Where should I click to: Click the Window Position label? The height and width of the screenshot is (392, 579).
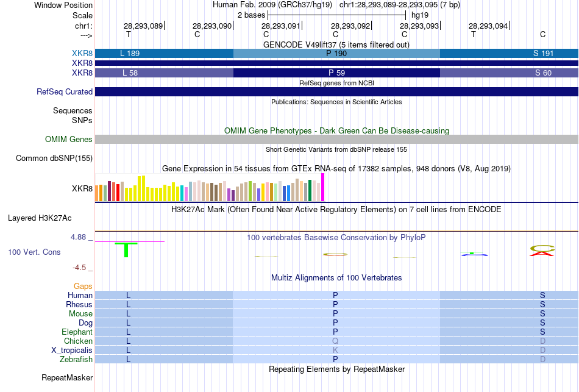[63, 5]
